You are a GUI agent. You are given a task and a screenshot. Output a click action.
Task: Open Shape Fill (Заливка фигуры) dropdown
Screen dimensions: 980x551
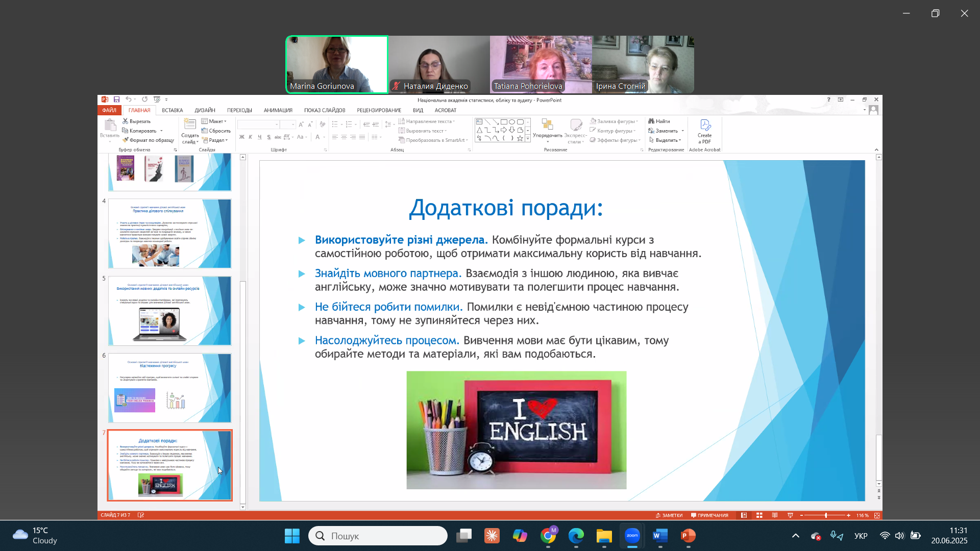pos(615,121)
